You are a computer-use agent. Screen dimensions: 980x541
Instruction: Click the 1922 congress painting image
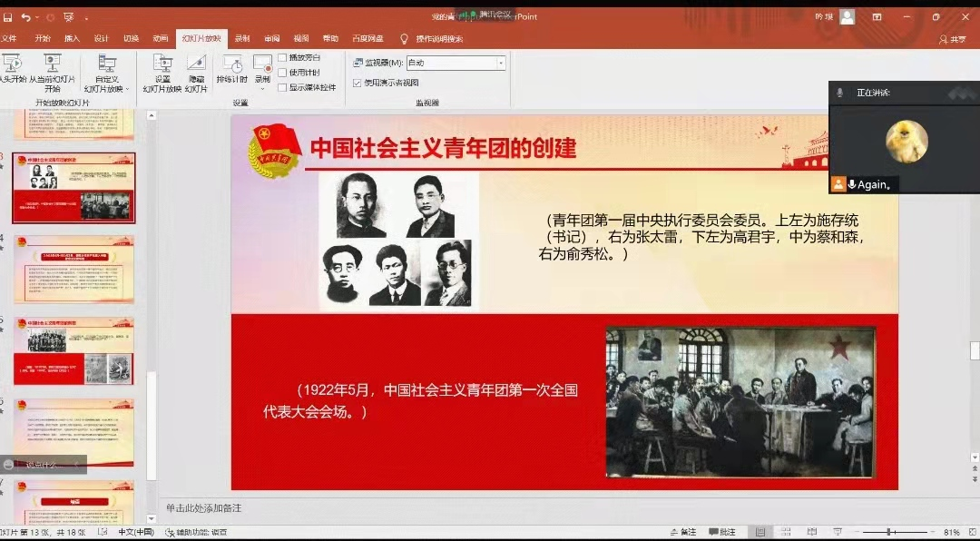[740, 401]
